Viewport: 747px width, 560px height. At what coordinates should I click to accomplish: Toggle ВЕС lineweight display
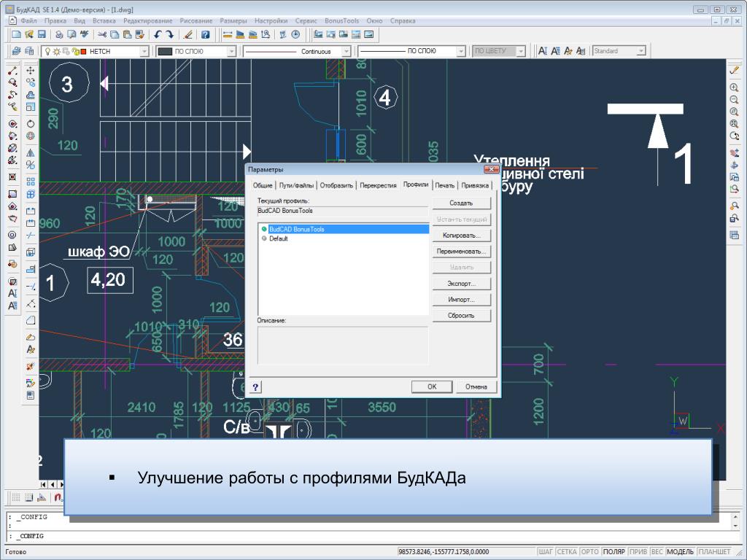(657, 551)
